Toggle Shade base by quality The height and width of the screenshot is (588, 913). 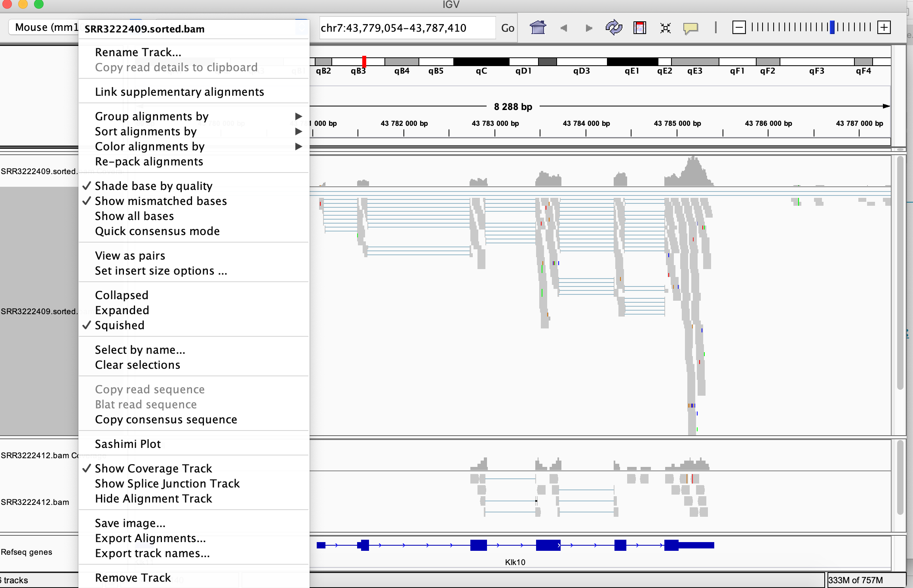tap(154, 186)
